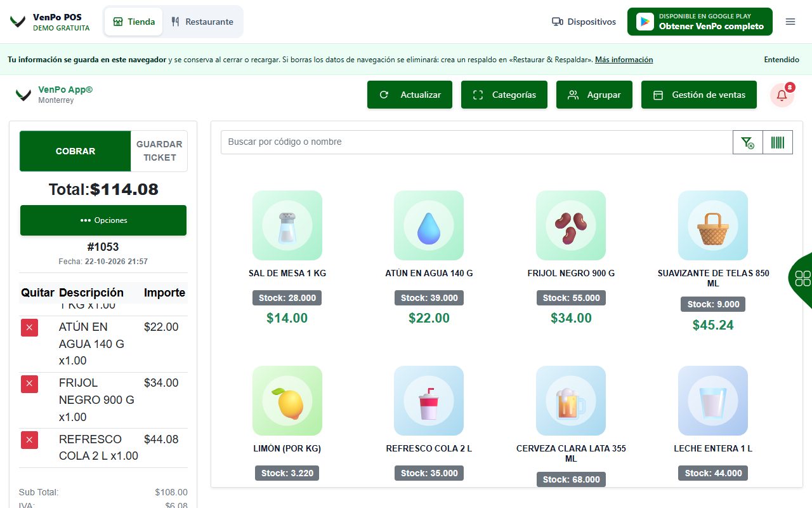Click the notification bell icon
The width and height of the screenshot is (812, 508).
pyautogui.click(x=782, y=95)
